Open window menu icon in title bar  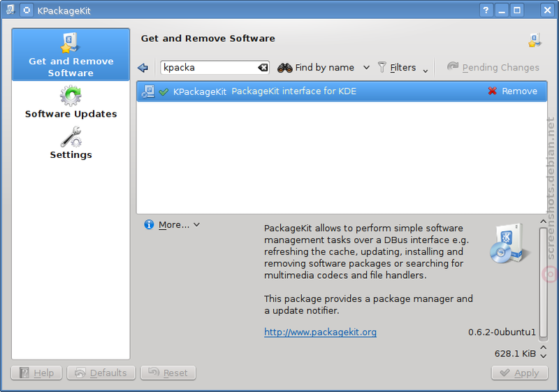point(10,10)
